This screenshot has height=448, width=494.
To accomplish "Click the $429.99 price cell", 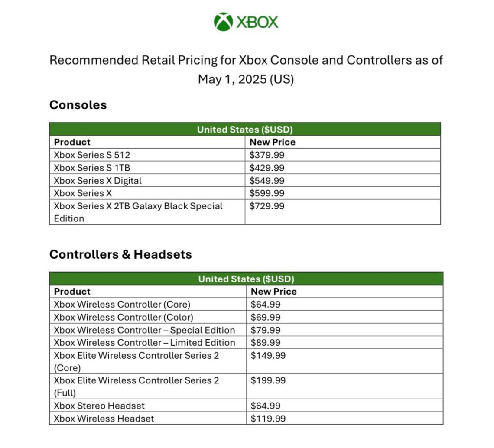I will 267,168.
